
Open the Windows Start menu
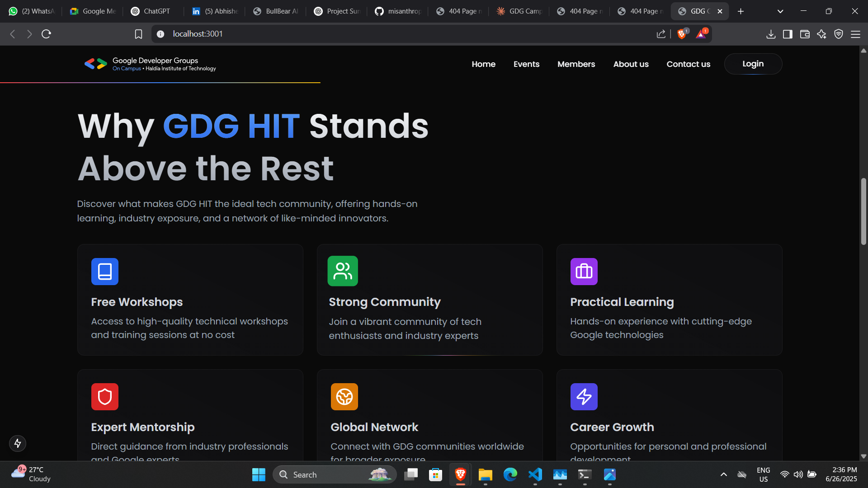(x=259, y=474)
